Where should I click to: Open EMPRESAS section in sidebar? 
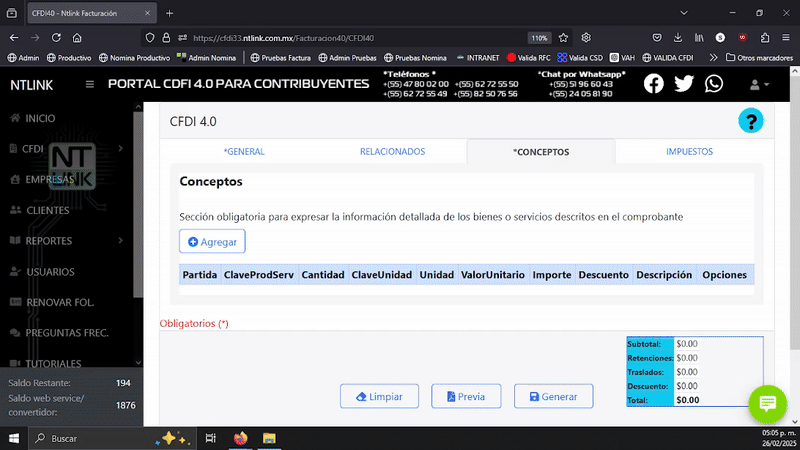click(42, 180)
